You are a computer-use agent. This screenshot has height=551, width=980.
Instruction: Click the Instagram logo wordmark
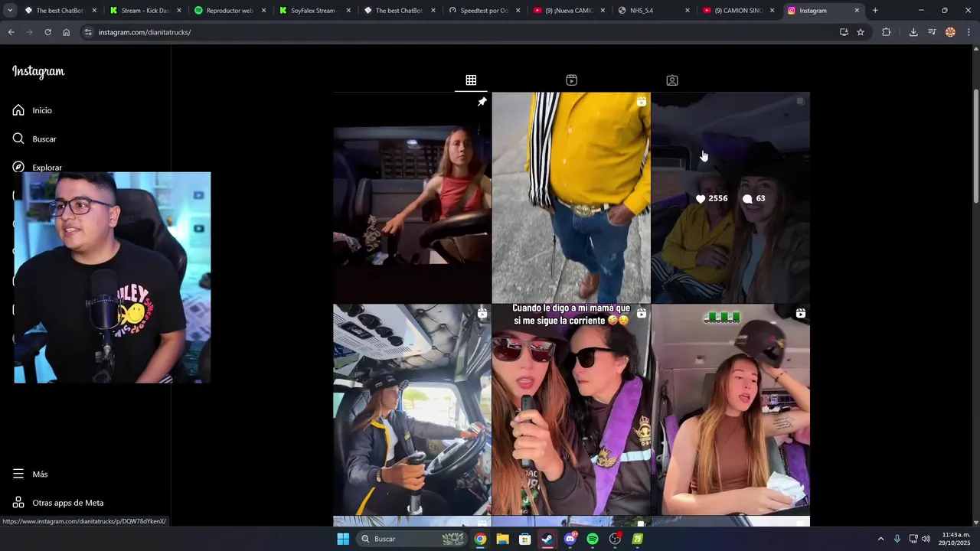point(38,72)
